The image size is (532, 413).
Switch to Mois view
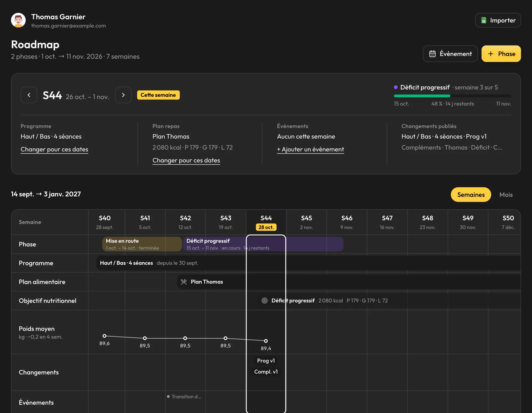pyautogui.click(x=506, y=195)
